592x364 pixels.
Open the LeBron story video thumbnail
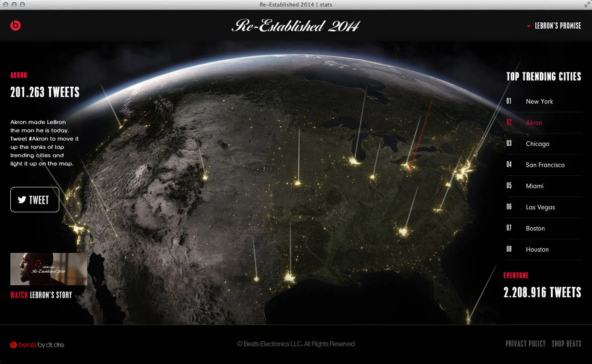click(48, 269)
